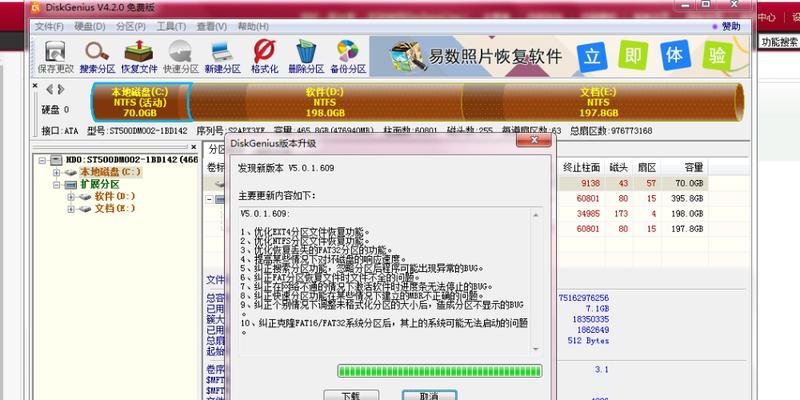Click the New Partition (新建分区) icon

coord(222,57)
